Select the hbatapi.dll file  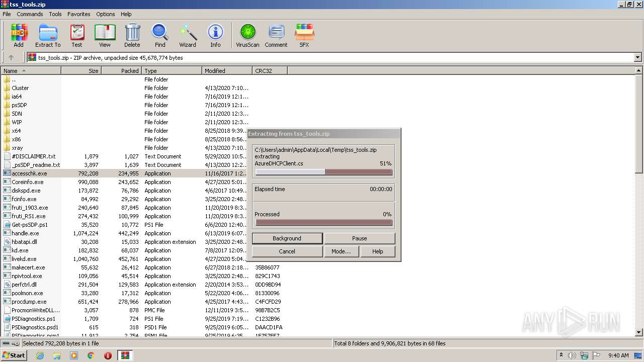(x=24, y=242)
